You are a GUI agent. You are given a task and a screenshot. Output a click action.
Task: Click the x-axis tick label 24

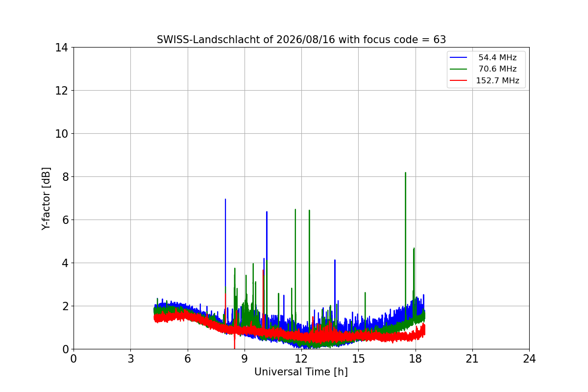click(529, 359)
